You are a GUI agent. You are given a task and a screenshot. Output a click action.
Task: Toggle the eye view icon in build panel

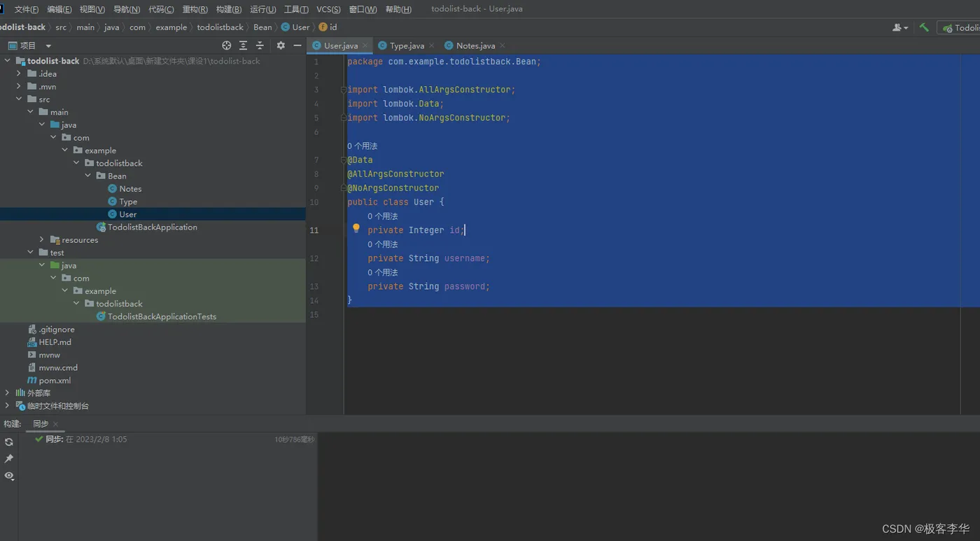[x=9, y=476]
